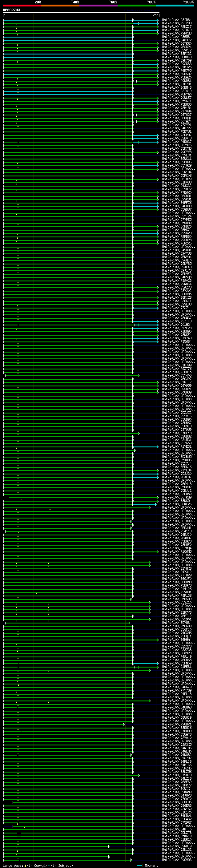The image size is (197, 868).
Task: Click hit label UniRef100_Q293X5
Action: (177, 744)
